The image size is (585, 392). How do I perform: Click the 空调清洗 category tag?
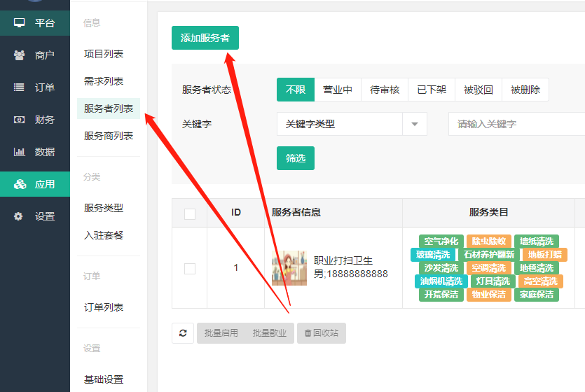pos(489,268)
